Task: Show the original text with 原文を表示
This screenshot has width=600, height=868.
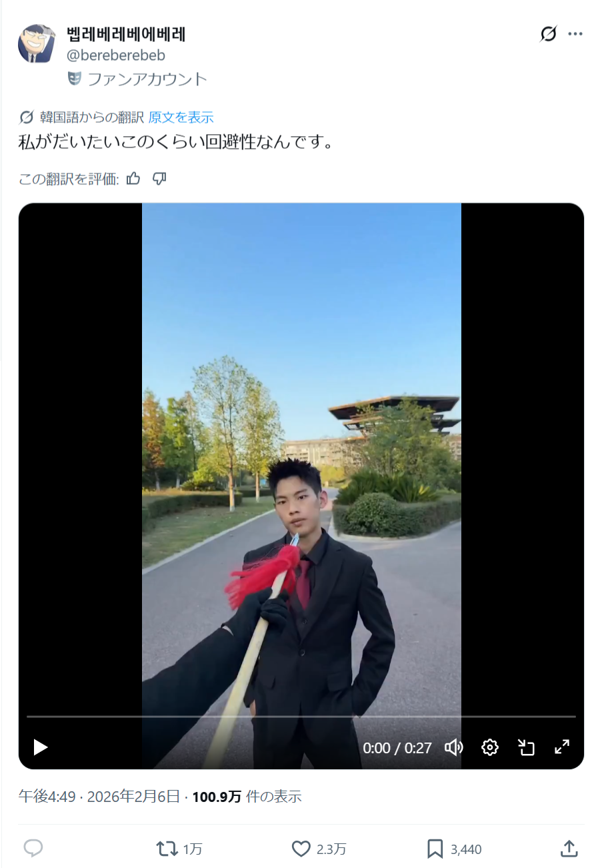Action: pyautogui.click(x=181, y=117)
